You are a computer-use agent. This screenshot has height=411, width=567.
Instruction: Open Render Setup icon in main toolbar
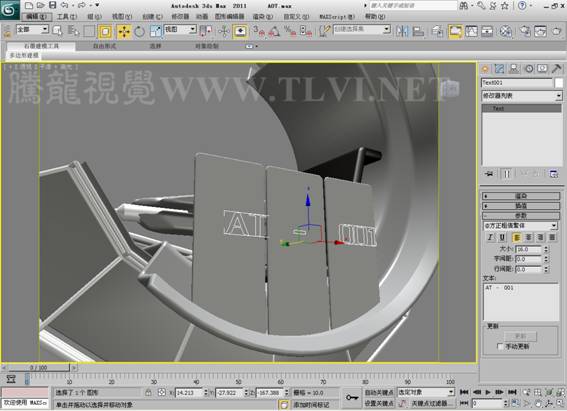click(x=524, y=31)
